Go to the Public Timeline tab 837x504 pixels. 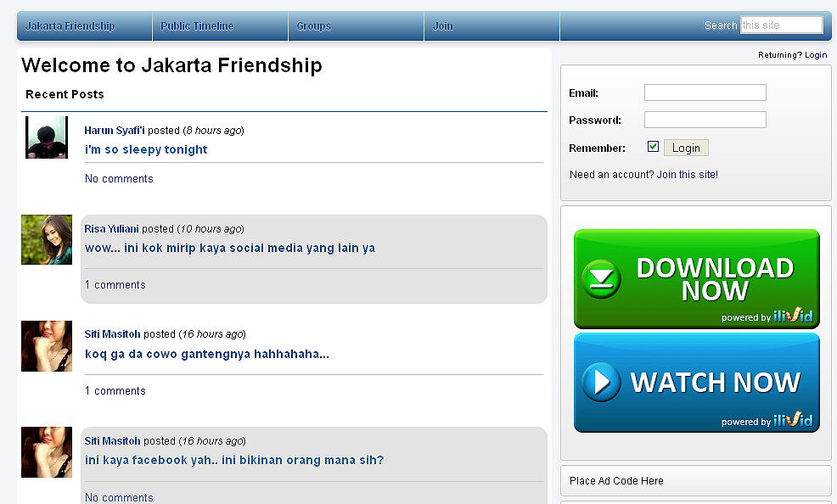(197, 26)
